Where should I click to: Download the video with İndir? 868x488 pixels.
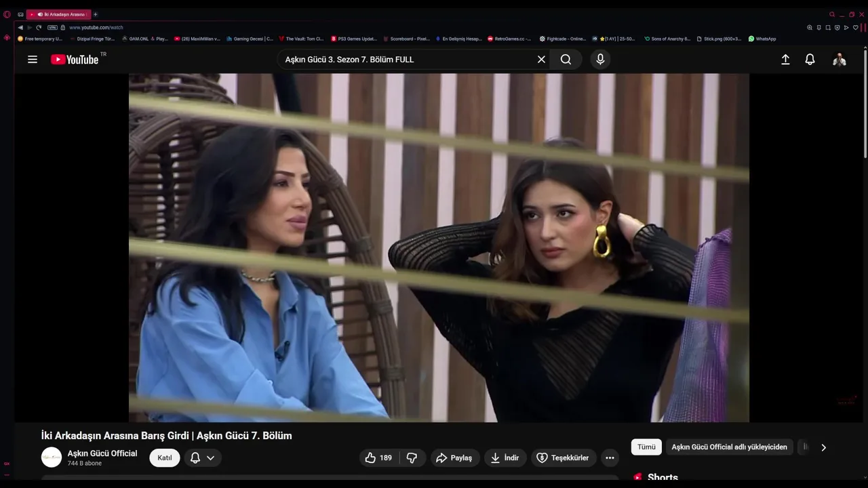[x=505, y=457]
